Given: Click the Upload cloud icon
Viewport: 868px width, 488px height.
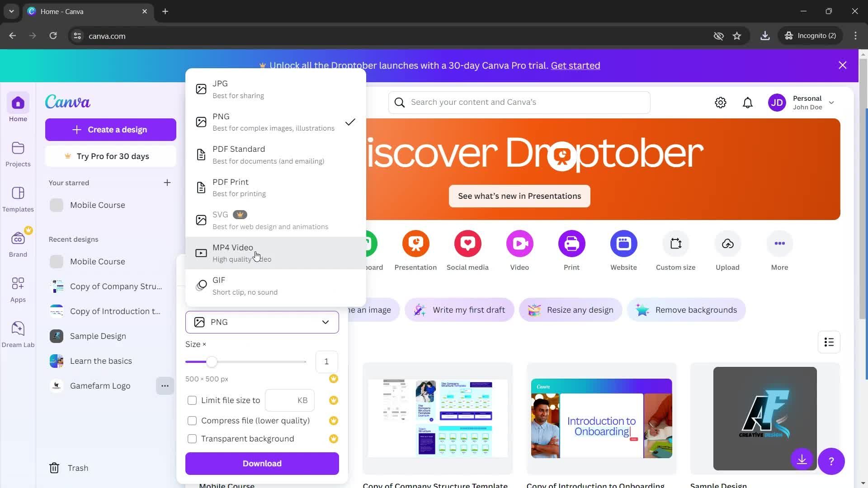Looking at the screenshot, I should (728, 244).
